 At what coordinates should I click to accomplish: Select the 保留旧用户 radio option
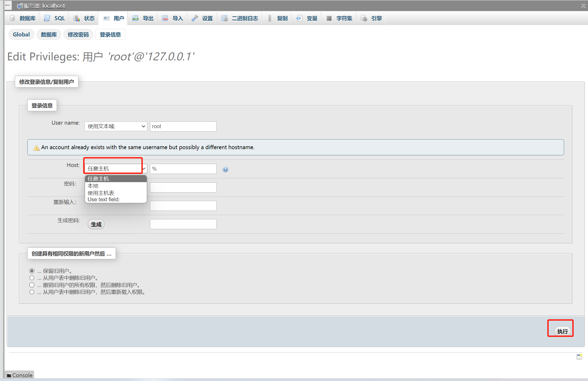tap(32, 271)
